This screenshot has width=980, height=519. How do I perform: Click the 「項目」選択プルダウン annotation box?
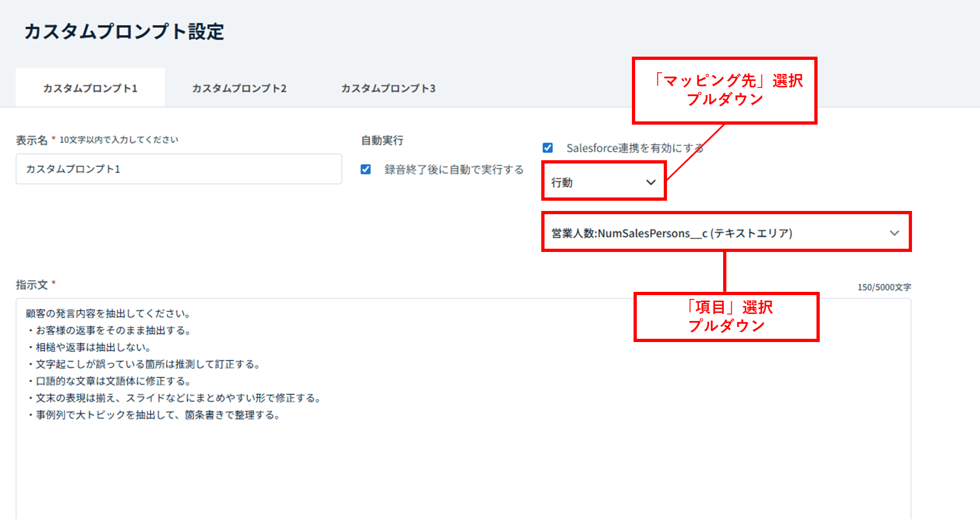pos(726,317)
